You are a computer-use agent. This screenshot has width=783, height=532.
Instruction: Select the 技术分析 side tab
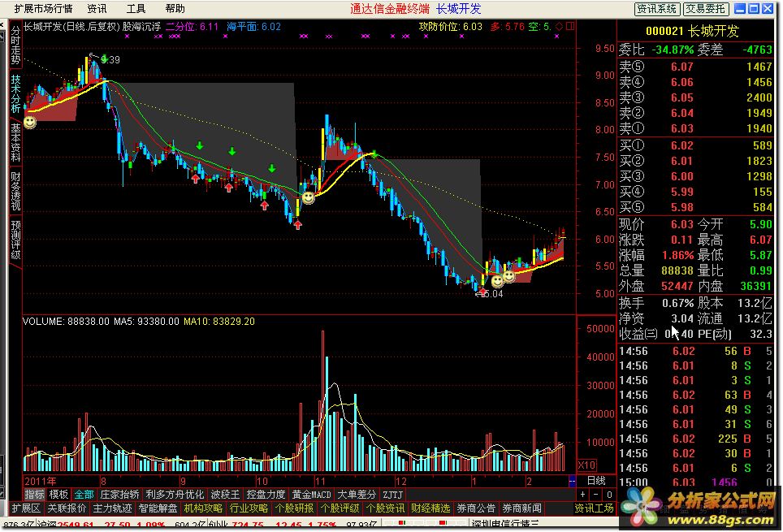[x=16, y=94]
